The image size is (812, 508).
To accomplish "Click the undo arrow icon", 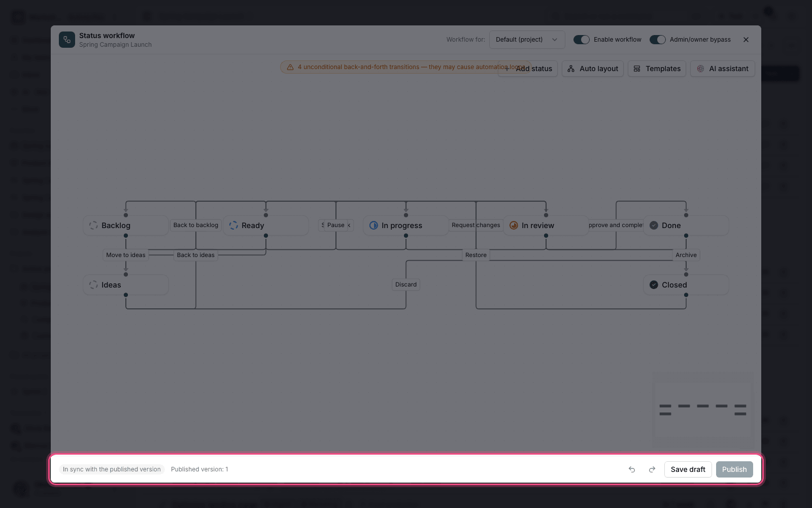I will click(632, 469).
